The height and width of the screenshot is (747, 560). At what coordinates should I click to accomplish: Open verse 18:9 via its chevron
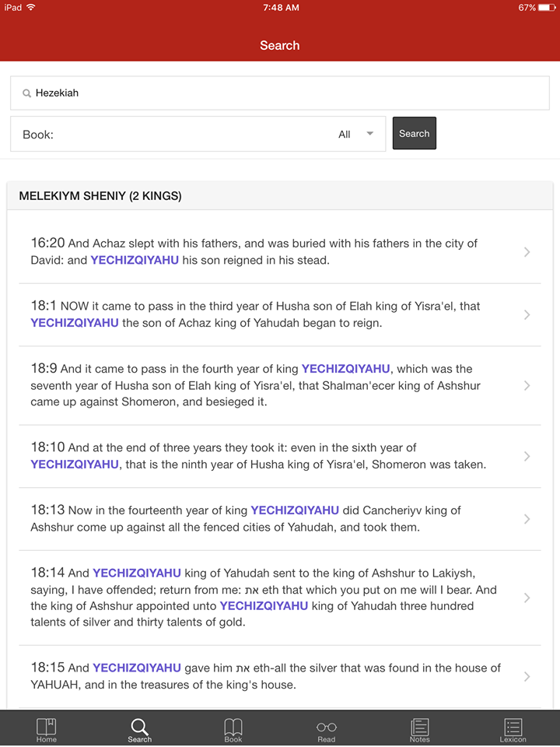pyautogui.click(x=527, y=385)
